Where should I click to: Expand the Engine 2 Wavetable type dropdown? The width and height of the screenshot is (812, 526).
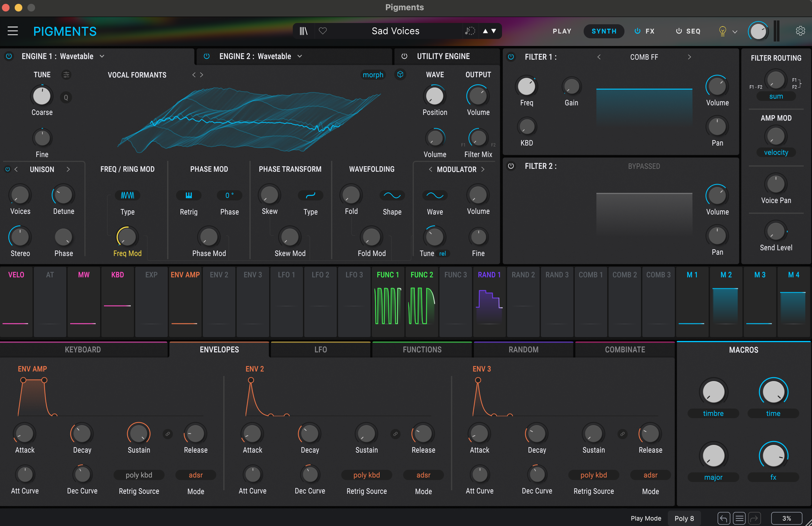pos(299,56)
